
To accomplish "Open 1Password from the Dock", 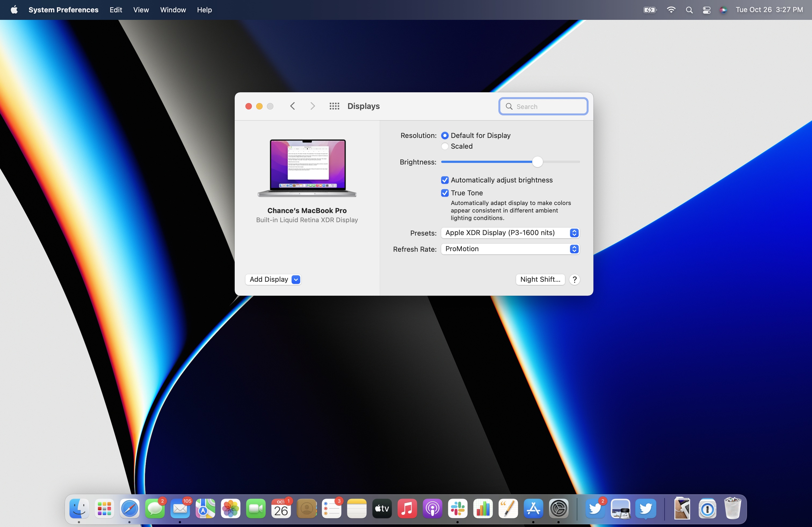I will coord(707,508).
